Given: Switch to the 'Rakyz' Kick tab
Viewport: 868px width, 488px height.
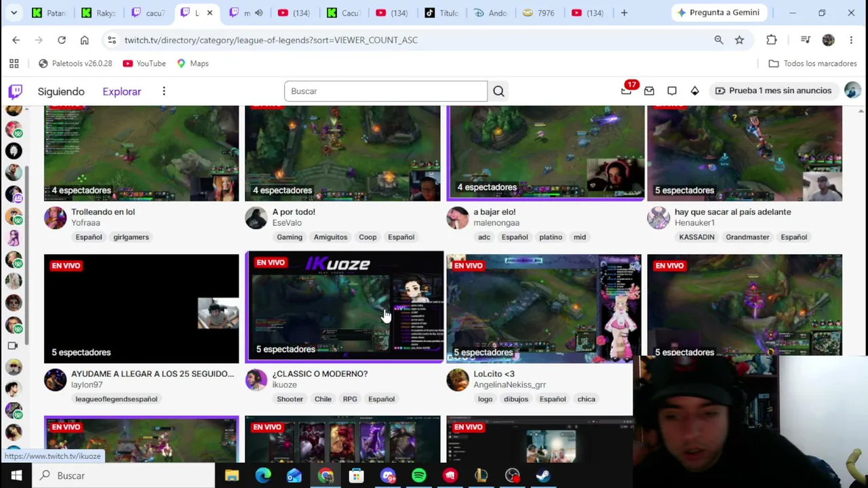Looking at the screenshot, I should click(100, 13).
